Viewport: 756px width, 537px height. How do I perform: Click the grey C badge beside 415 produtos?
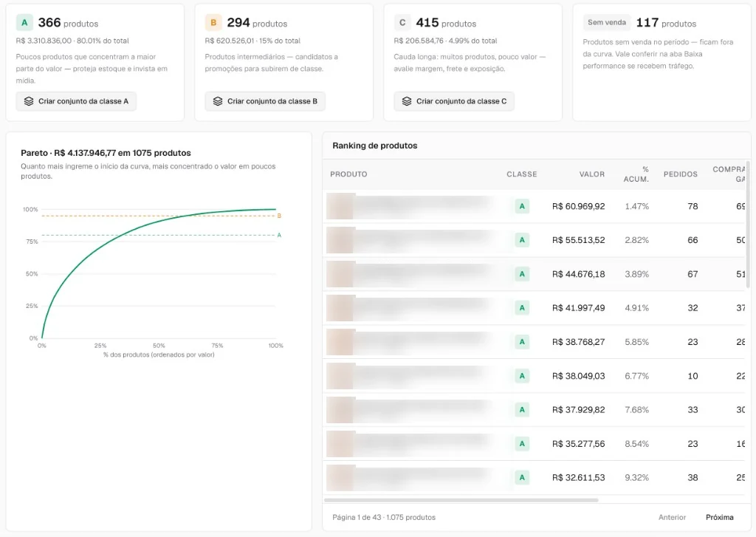point(402,23)
